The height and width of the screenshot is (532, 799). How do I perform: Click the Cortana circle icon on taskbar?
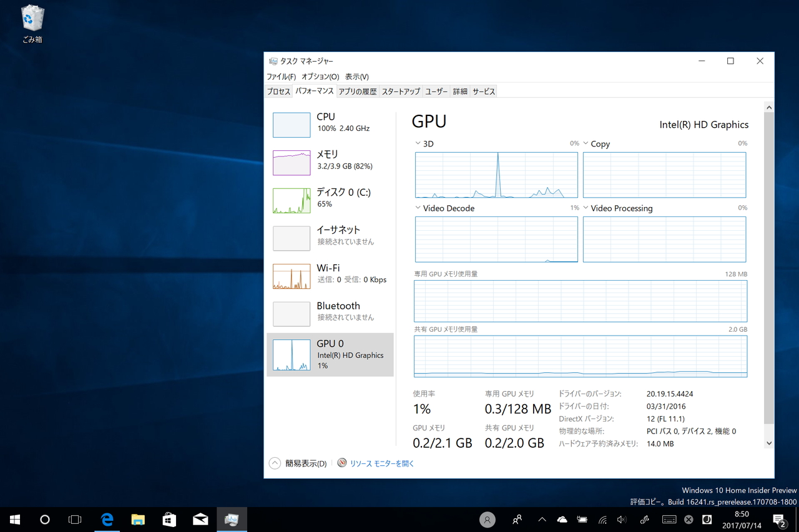45,520
